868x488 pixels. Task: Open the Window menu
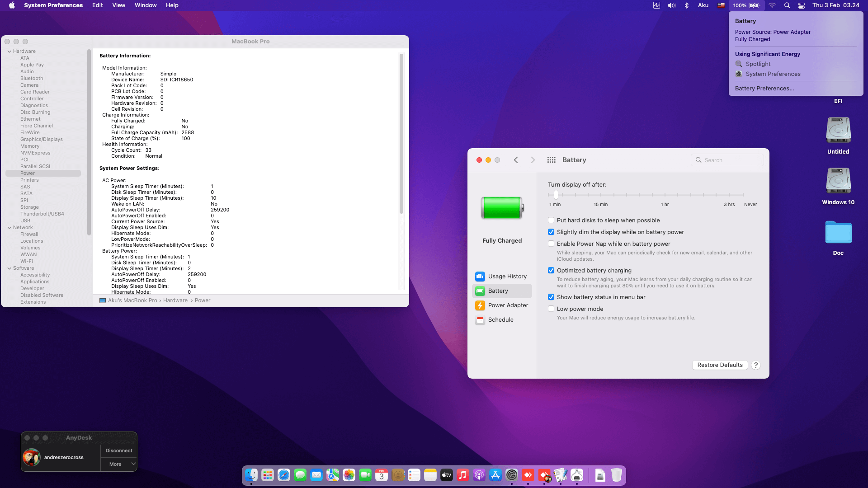pyautogui.click(x=146, y=5)
